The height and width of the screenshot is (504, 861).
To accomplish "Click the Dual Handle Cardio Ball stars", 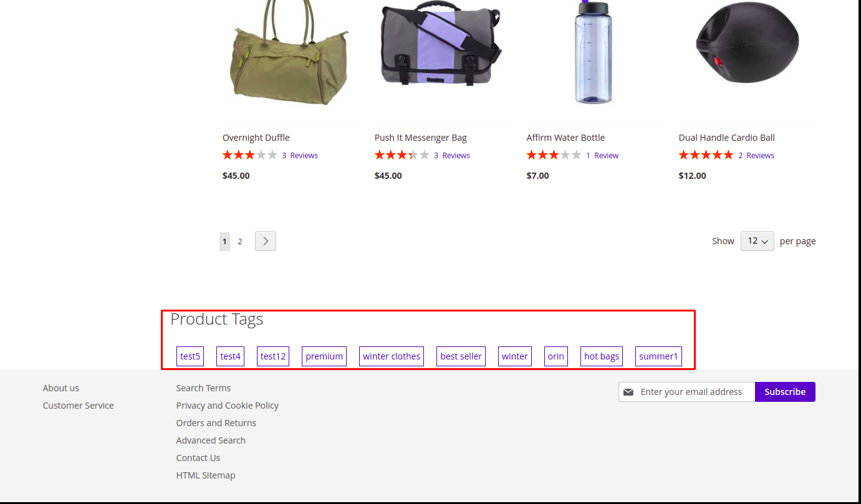I will 706,155.
